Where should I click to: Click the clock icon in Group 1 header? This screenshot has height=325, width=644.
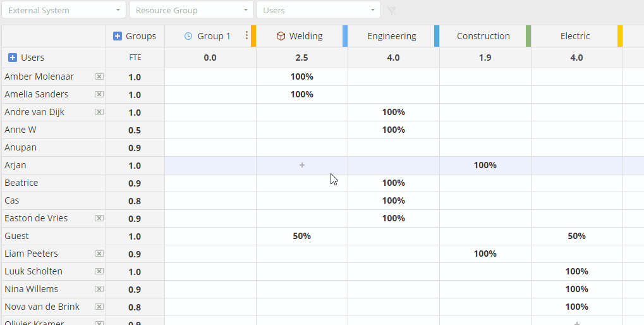(188, 36)
